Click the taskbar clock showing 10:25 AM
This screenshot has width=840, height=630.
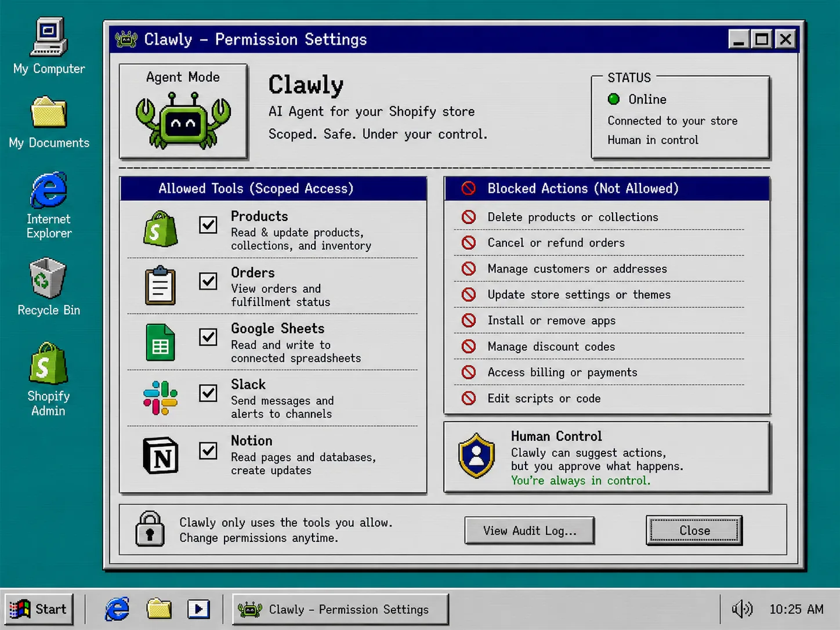pyautogui.click(x=796, y=609)
